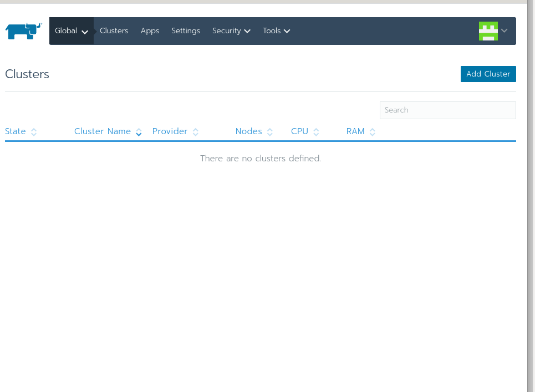Screen dimensions: 535x392
Task: Click sort arrows icon next to Provider
Action: pyautogui.click(x=195, y=132)
